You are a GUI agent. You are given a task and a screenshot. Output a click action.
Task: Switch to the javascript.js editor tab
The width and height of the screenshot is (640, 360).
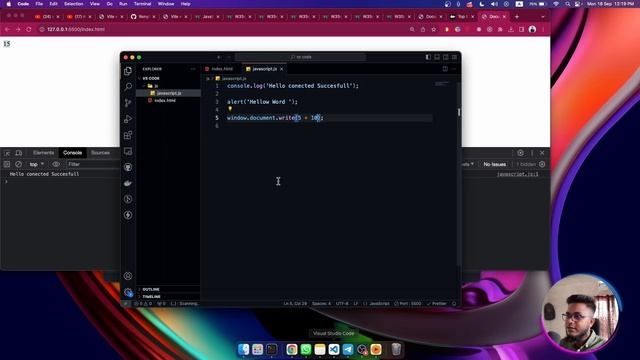coord(264,69)
